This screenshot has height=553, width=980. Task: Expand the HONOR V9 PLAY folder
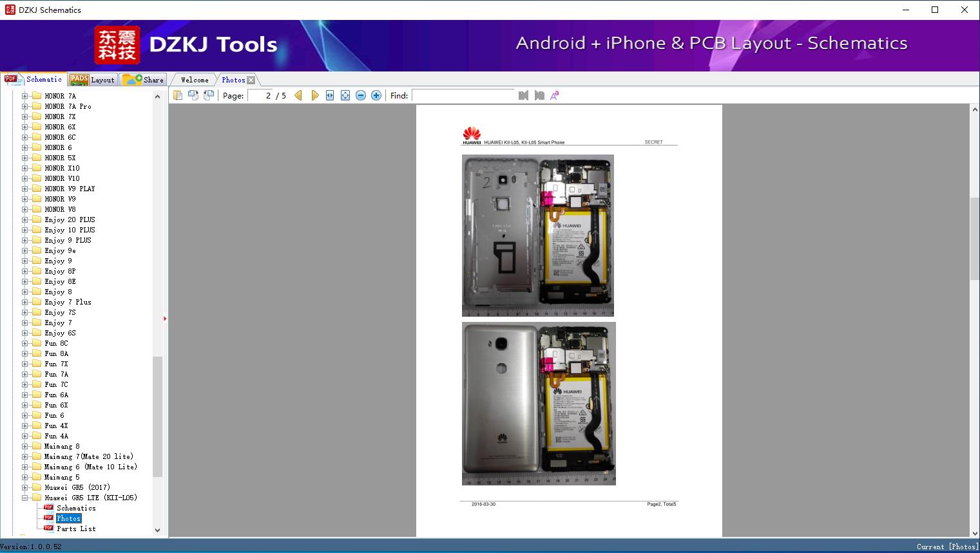24,189
